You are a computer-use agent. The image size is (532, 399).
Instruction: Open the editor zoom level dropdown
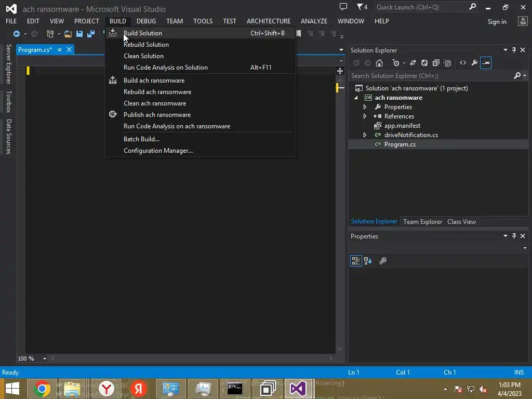[45, 358]
